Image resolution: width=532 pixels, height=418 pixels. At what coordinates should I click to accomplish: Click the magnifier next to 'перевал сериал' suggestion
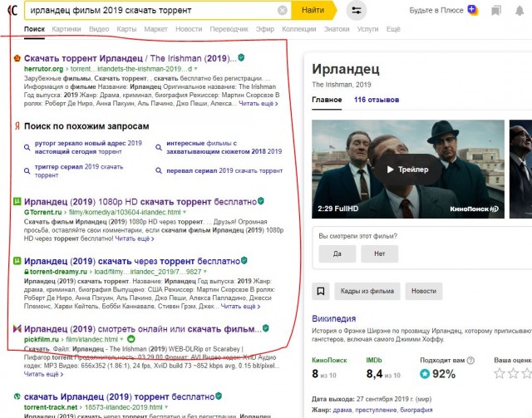tap(159, 170)
